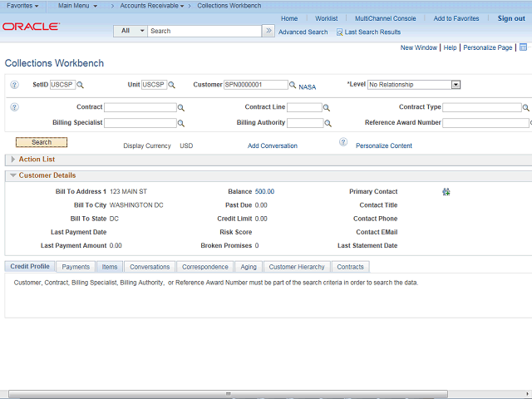Click into the Customer input field
Viewport: 532px width, 399px height.
[256, 85]
